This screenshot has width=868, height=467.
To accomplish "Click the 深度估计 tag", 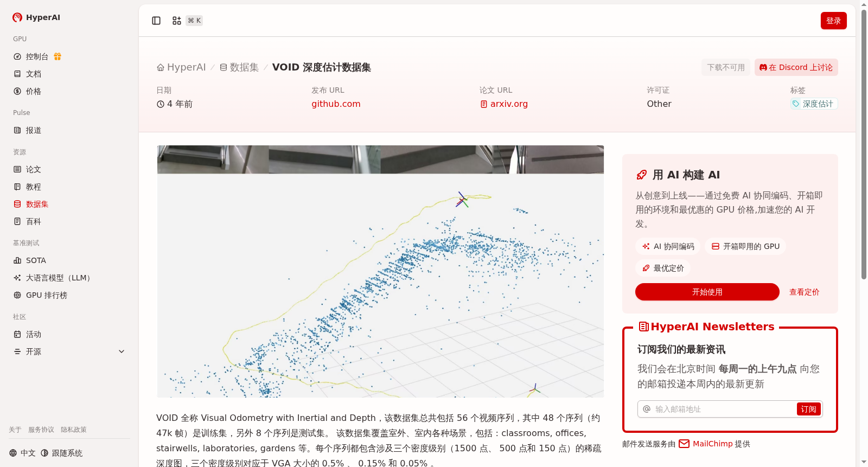I will click(814, 104).
